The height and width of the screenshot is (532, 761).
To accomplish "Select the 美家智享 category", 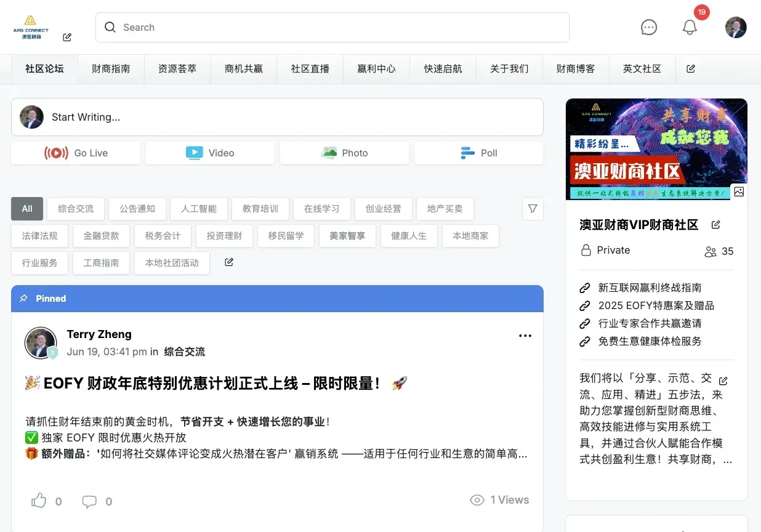I will (348, 236).
